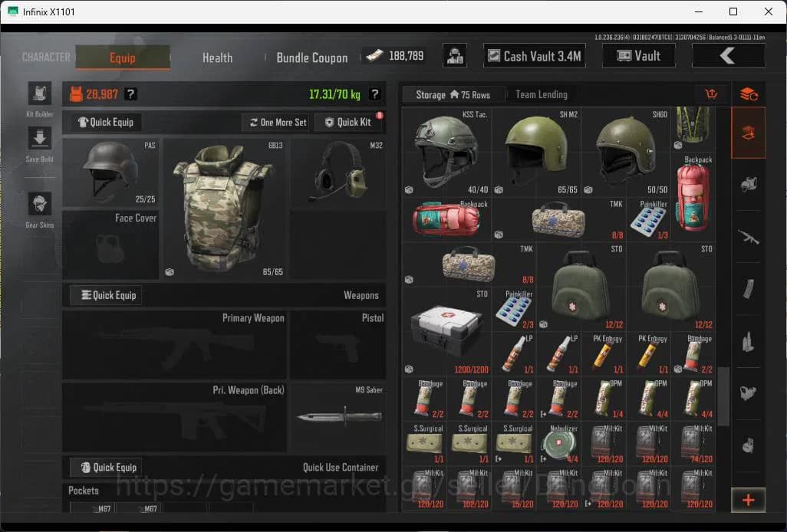787x532 pixels.
Task: Filter storage by rifle weapons category icon
Action: [749, 237]
